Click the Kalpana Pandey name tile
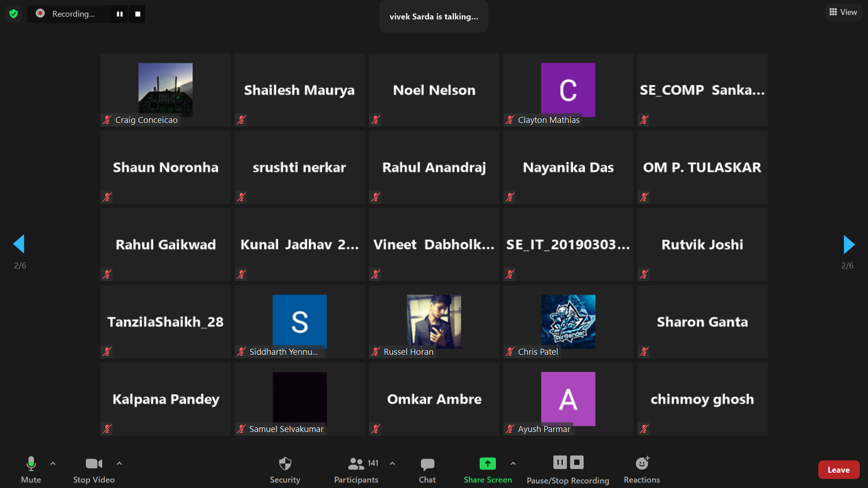Image resolution: width=868 pixels, height=488 pixels. (x=165, y=399)
